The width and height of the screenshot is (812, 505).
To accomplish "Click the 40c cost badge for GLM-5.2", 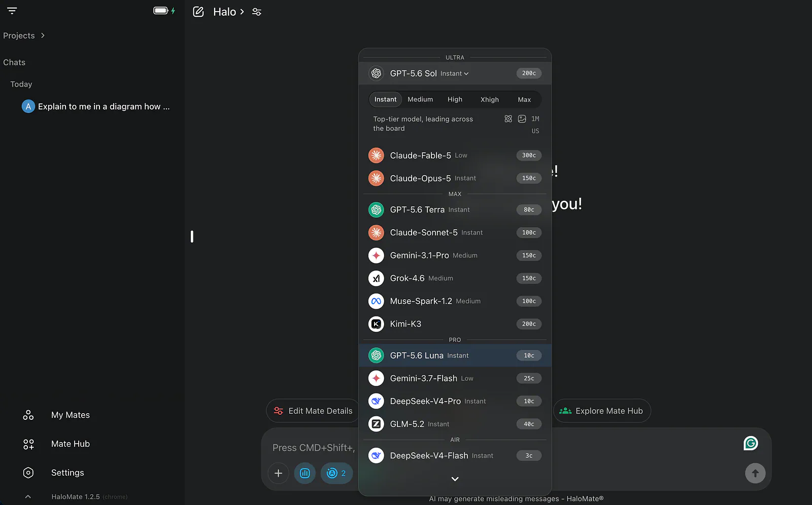I will pos(529,424).
